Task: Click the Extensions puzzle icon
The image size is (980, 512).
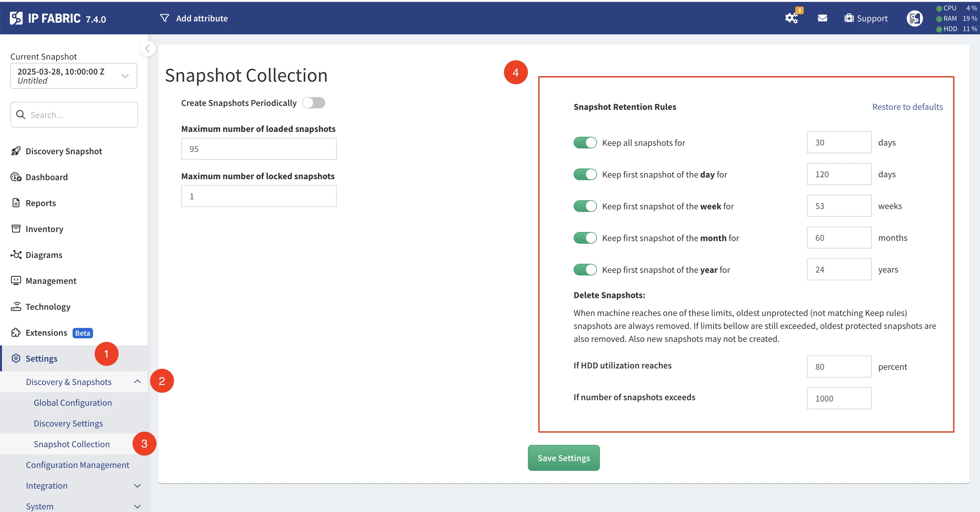Action: (x=16, y=332)
